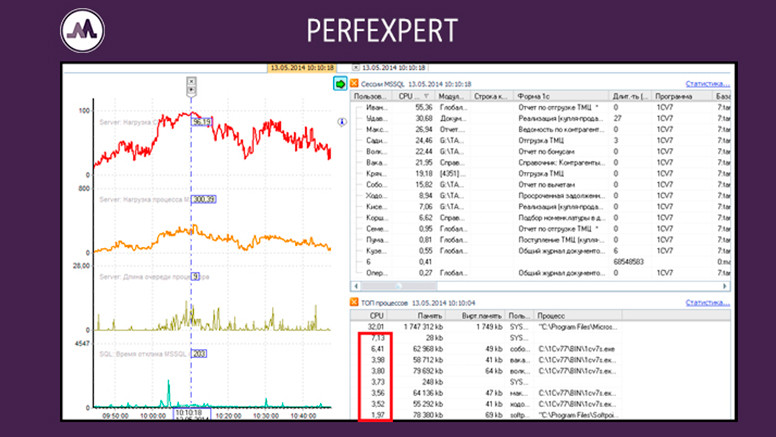Click the PerfExpert logo in the header

[x=81, y=31]
